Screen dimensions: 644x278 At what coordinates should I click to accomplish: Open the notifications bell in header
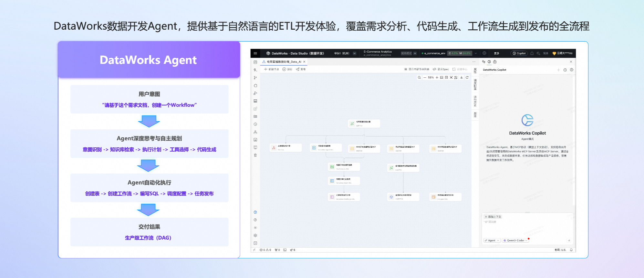click(532, 53)
